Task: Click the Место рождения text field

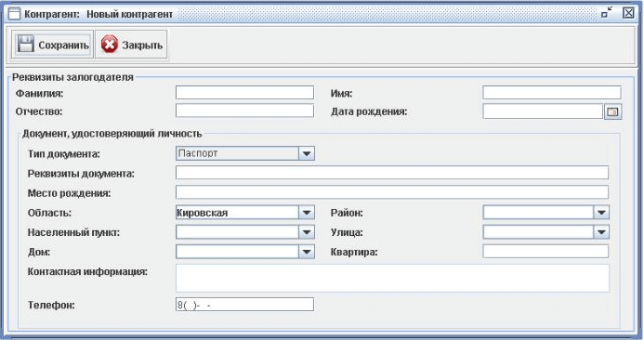Action: 392,192
